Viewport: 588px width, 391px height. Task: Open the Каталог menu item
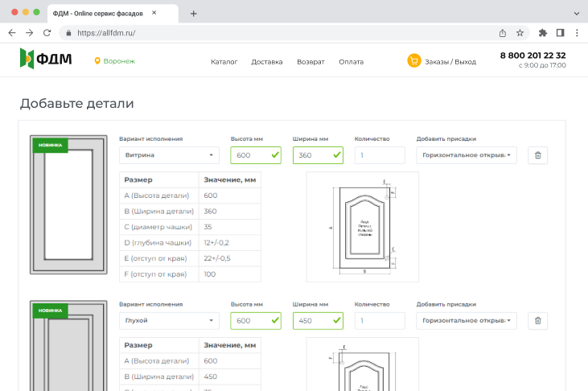pyautogui.click(x=224, y=62)
